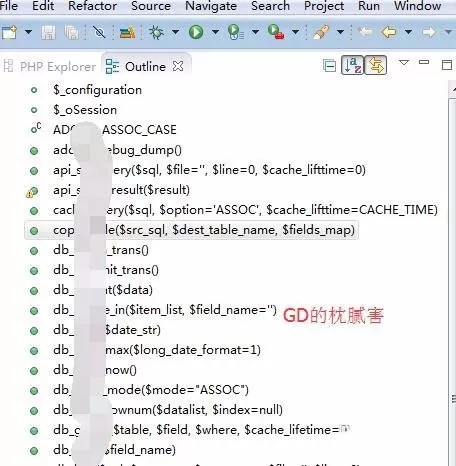The height and width of the screenshot is (466, 456).
Task: Click the Save All toolbar icon
Action: pos(71,33)
